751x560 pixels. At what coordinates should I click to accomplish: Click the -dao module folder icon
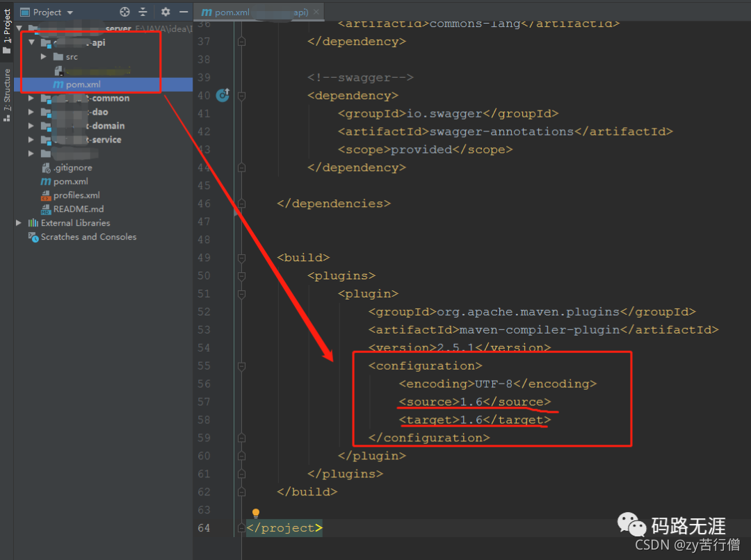[46, 113]
